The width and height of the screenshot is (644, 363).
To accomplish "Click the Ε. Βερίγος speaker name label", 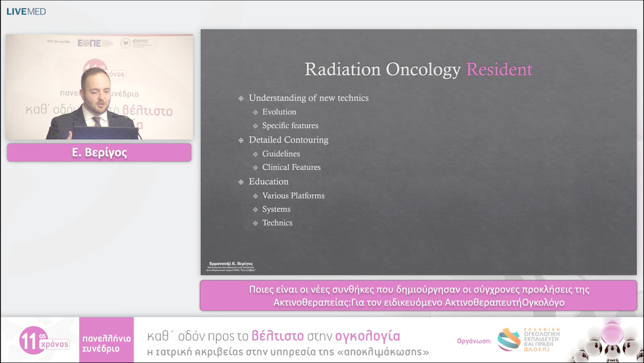I will pos(99,153).
